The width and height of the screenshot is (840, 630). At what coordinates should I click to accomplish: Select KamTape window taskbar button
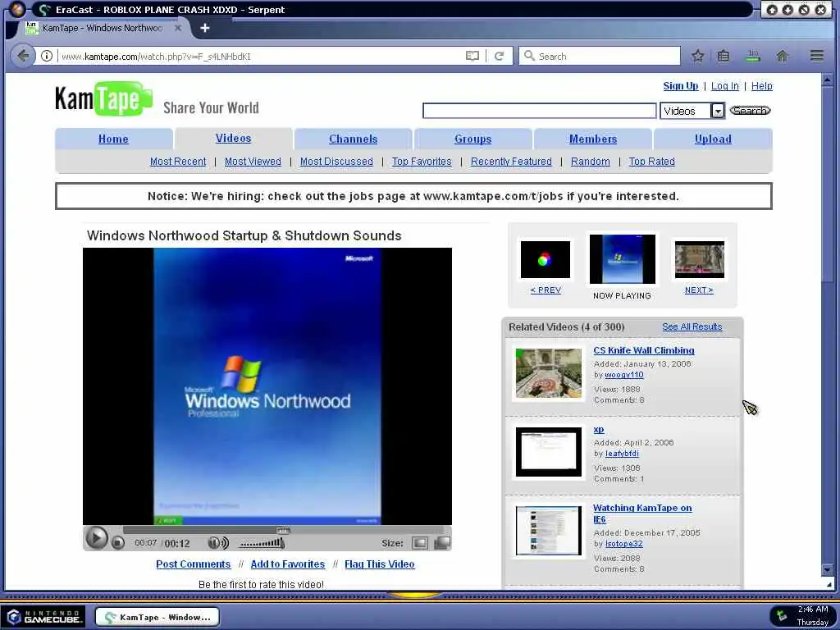(x=157, y=617)
